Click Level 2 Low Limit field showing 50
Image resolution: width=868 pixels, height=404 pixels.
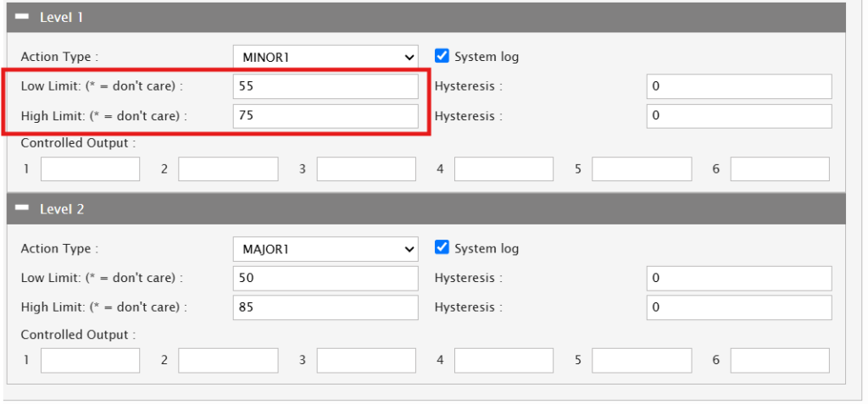325,278
